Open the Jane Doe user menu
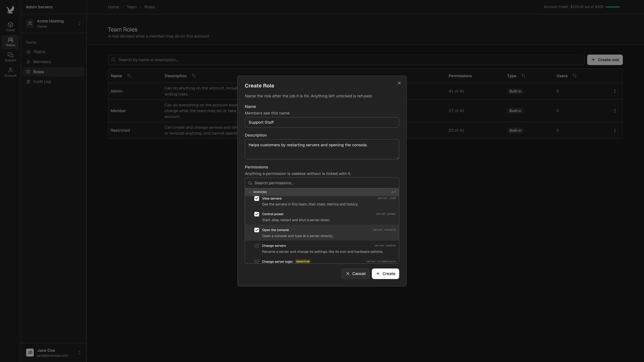The width and height of the screenshot is (644, 362). pyautogui.click(x=54, y=352)
